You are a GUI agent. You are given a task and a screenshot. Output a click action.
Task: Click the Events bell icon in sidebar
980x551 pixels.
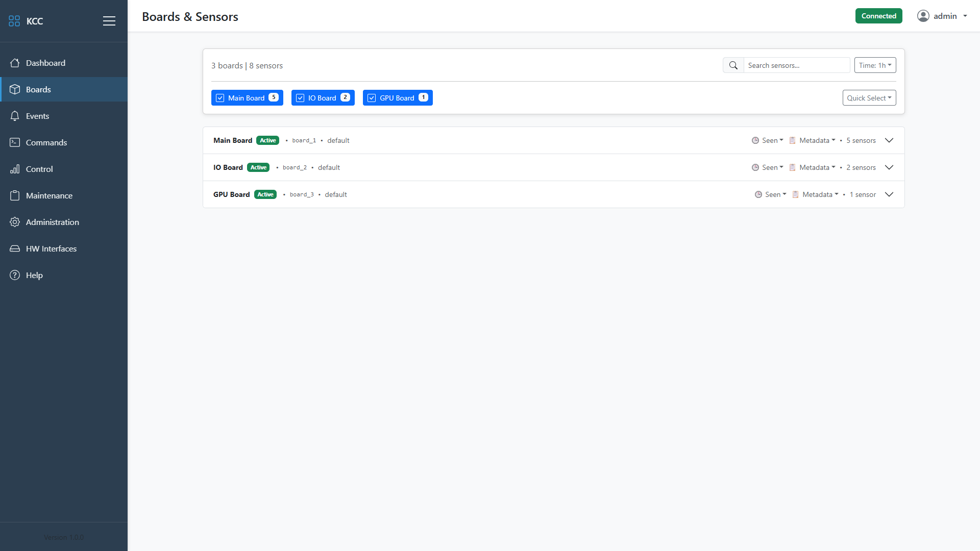tap(15, 116)
